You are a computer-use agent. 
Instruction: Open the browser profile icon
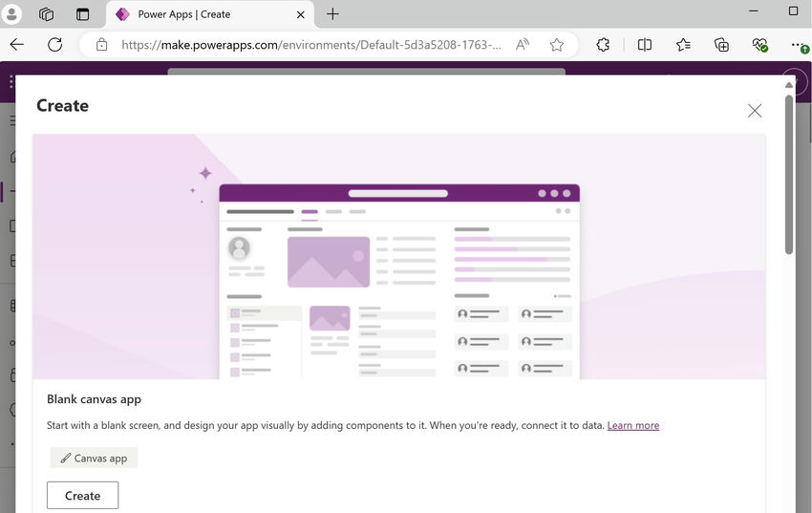tap(11, 14)
